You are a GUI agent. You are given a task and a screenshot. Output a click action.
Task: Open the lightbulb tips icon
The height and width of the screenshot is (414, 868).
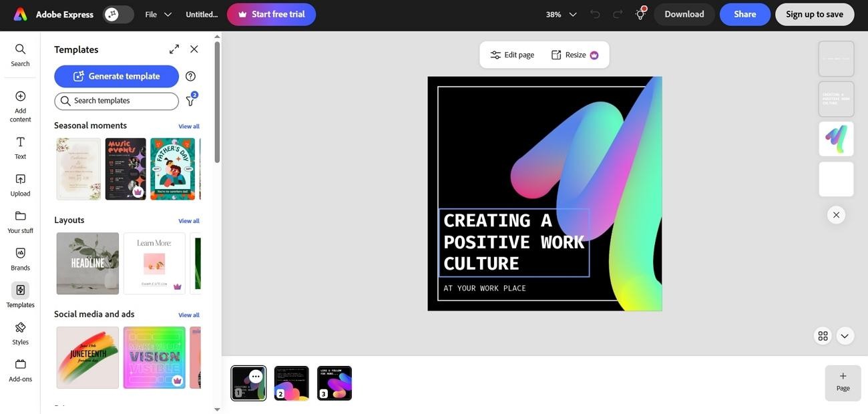tap(640, 13)
